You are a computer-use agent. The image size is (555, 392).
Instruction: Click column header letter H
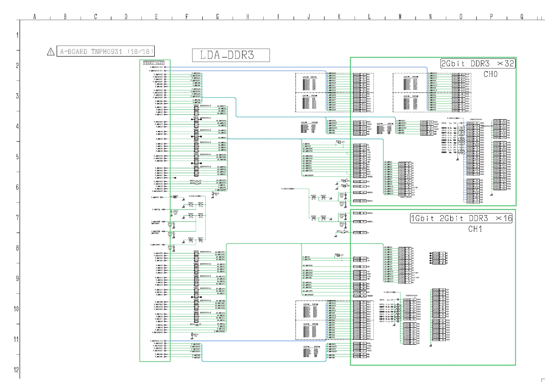(x=248, y=17)
